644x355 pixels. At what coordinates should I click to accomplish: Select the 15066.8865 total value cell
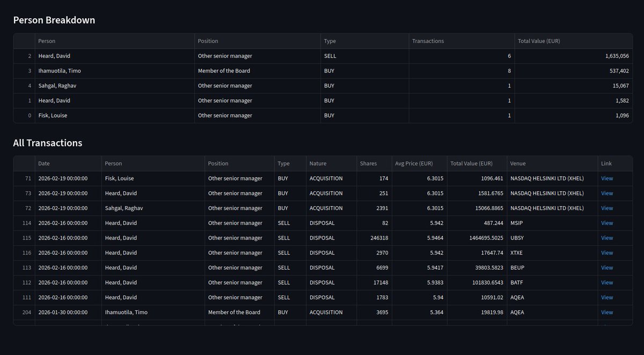(x=477, y=208)
